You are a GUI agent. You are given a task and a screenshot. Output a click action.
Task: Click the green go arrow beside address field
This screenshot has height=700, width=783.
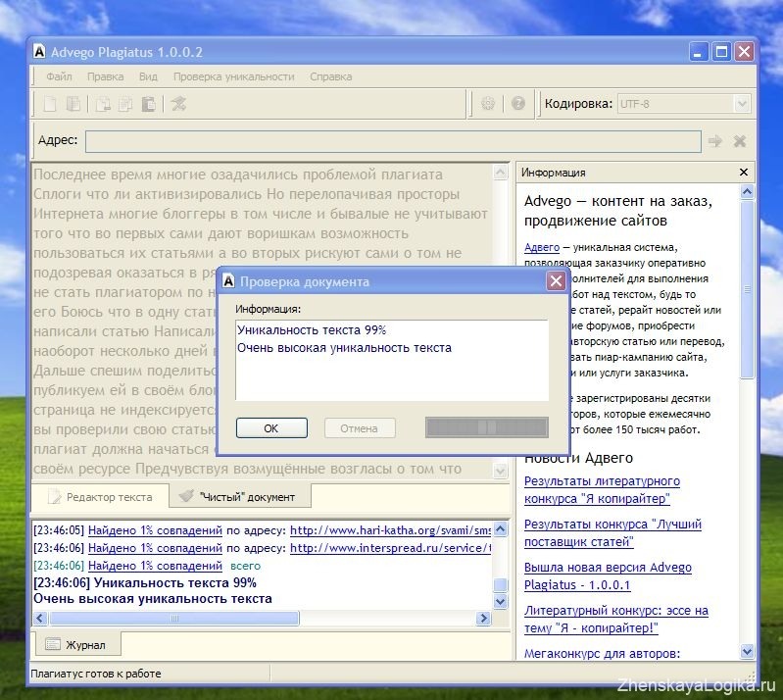[x=715, y=141]
